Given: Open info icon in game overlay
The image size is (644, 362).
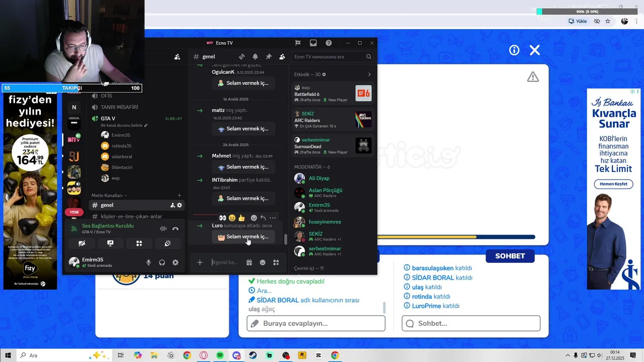Looking at the screenshot, I should click(514, 50).
